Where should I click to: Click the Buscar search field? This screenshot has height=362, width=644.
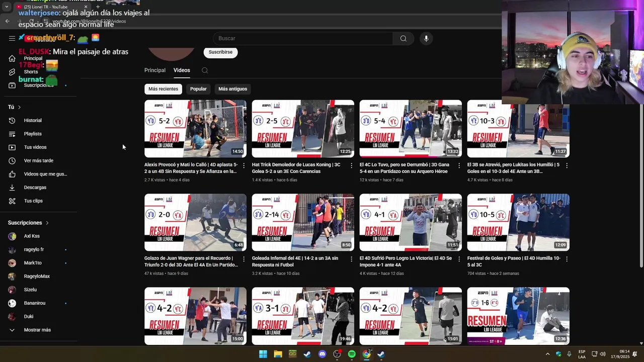click(303, 39)
